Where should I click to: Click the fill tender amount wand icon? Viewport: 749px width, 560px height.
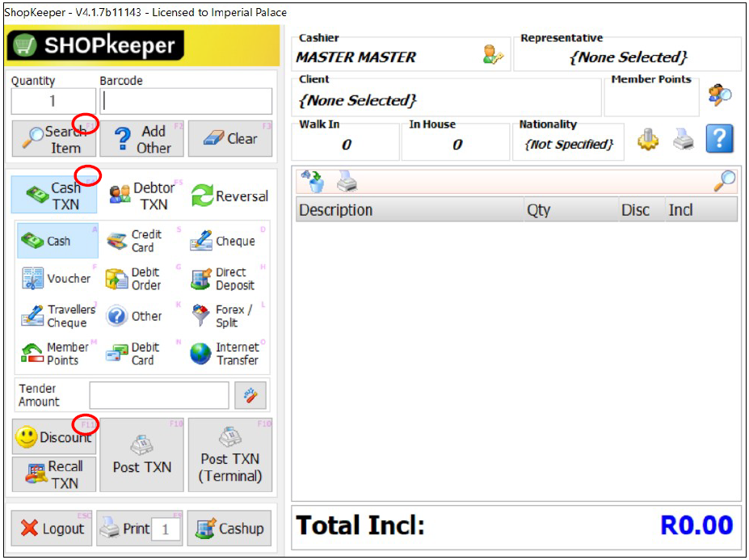(250, 395)
